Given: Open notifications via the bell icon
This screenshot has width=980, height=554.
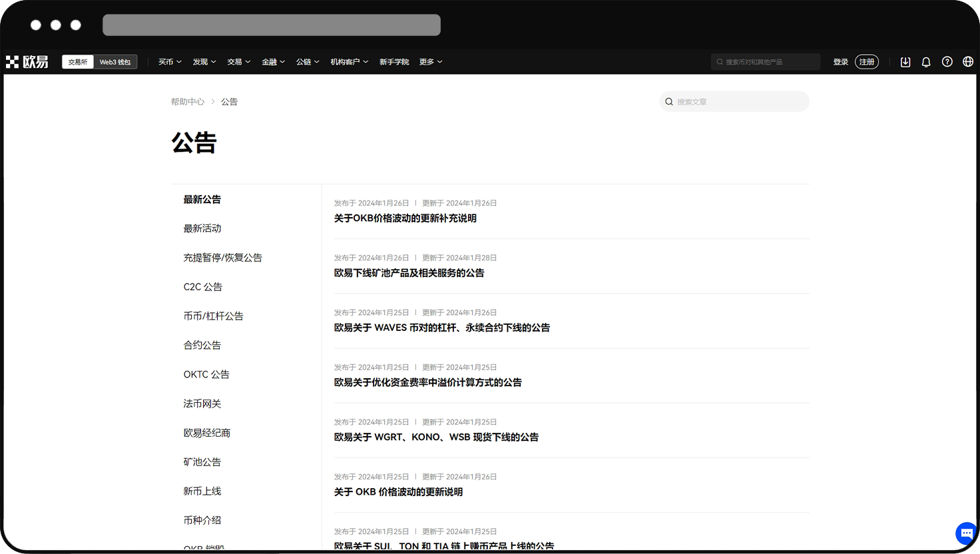Looking at the screenshot, I should pos(926,61).
